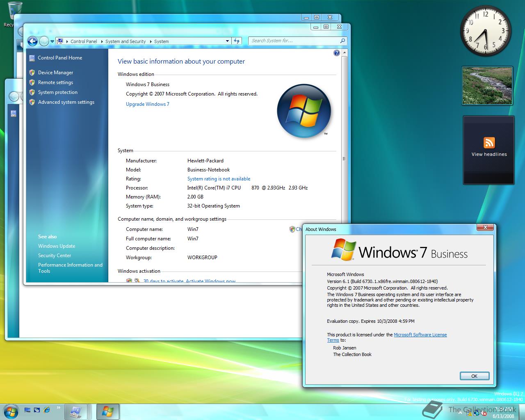
Task: Click the Forward arrow navigation button
Action: coord(44,41)
